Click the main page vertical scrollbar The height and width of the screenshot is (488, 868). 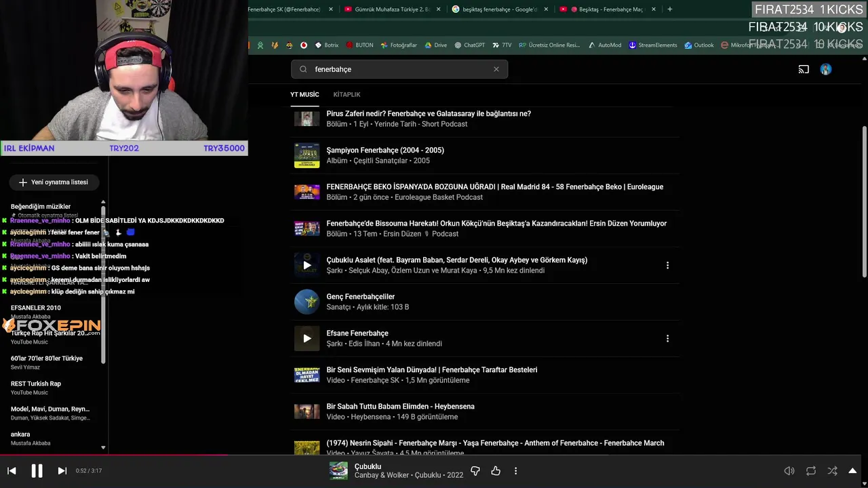click(864, 201)
